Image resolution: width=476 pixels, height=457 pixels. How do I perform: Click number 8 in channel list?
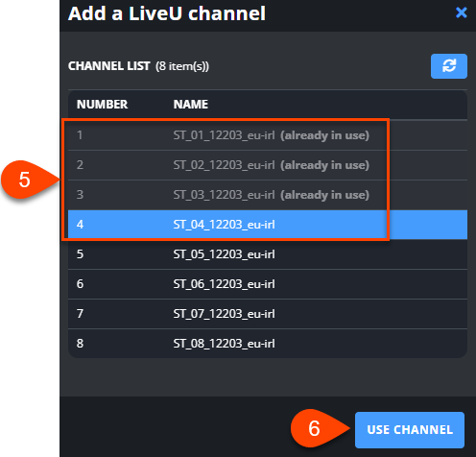pyautogui.click(x=80, y=344)
